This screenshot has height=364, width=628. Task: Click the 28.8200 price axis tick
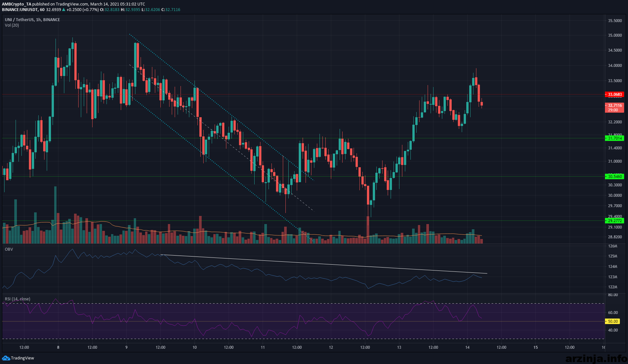tap(615, 237)
